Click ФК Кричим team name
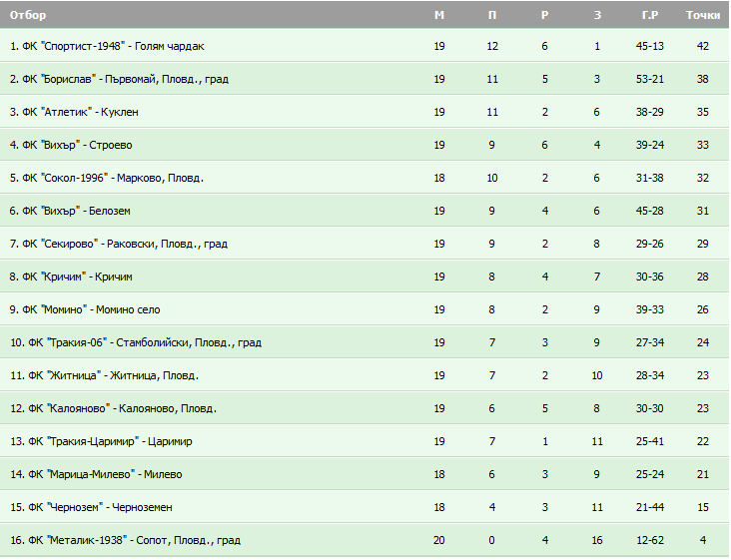The height and width of the screenshot is (560, 731). tap(71, 277)
